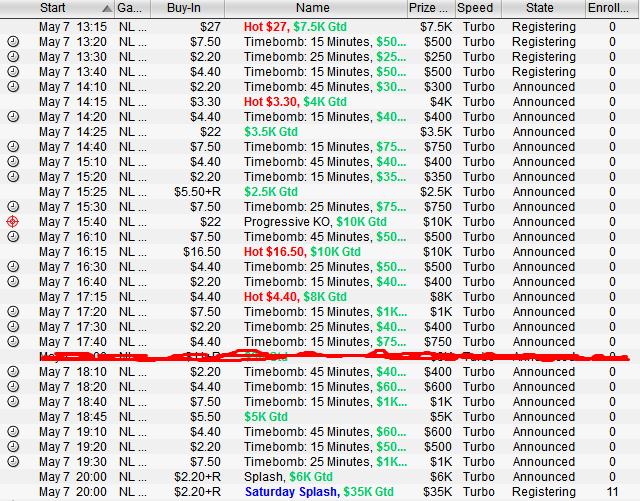Click the clock icon on the 14:40 Timebomb row
The width and height of the screenshot is (640, 501).
[13, 147]
